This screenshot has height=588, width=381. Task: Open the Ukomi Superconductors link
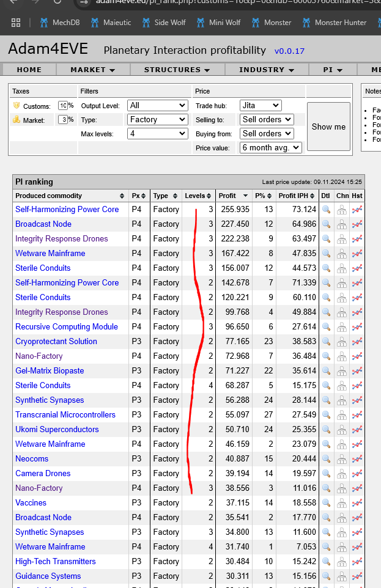(x=57, y=429)
